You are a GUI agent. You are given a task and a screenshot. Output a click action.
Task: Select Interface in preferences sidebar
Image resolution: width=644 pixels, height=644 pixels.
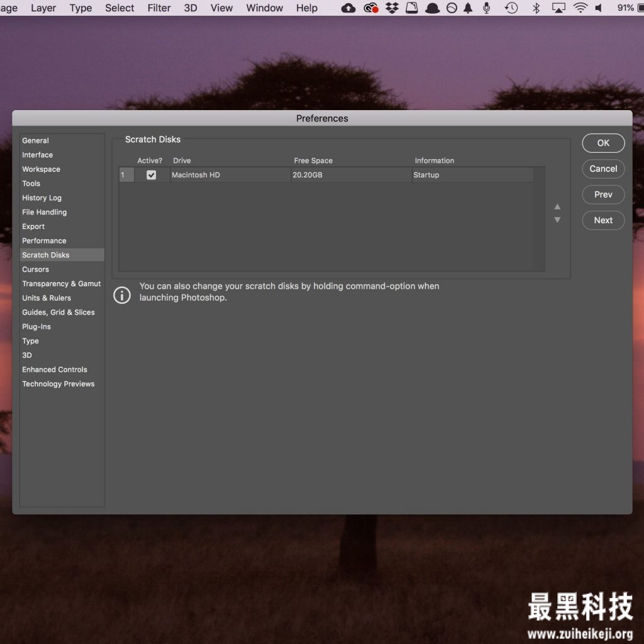(62, 155)
